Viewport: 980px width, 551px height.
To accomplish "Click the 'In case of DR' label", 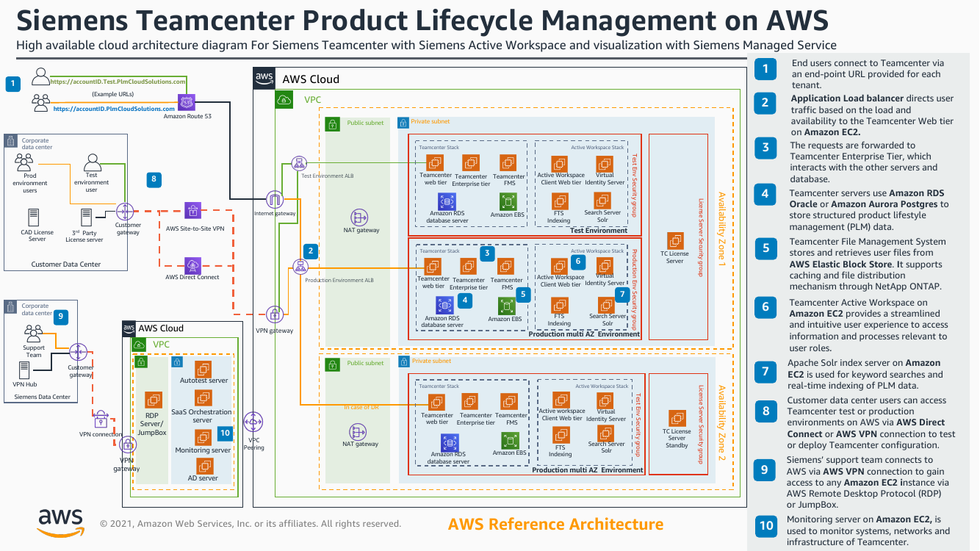I will [x=361, y=407].
